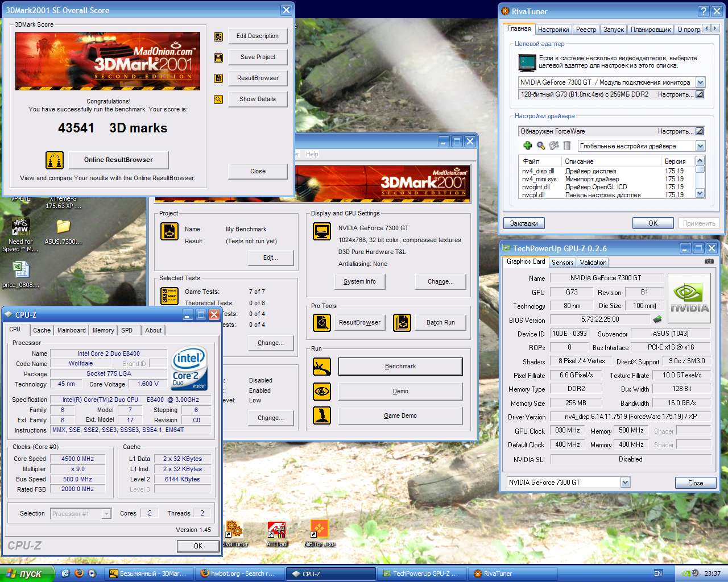Open the Sensors tab in GPU-Z
The height and width of the screenshot is (582, 728).
[562, 262]
